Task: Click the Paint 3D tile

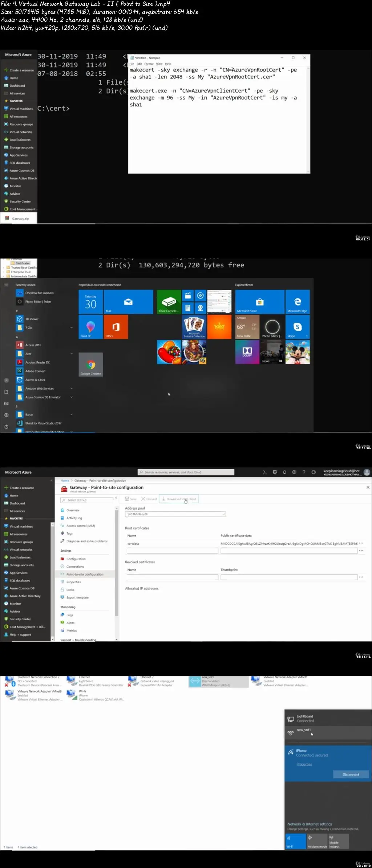Action: click(x=90, y=327)
